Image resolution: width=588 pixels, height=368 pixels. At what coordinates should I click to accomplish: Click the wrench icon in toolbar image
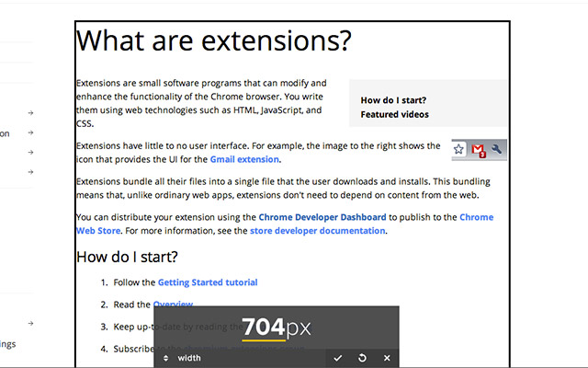(497, 149)
